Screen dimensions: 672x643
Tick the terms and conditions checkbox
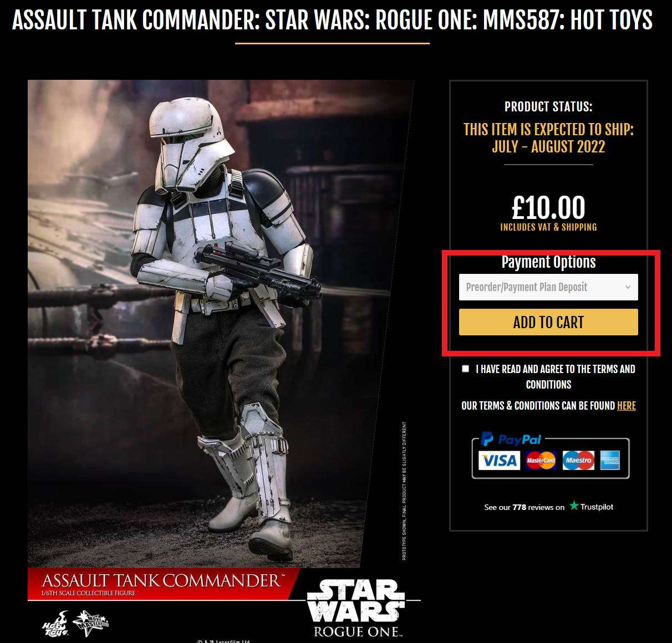(466, 369)
